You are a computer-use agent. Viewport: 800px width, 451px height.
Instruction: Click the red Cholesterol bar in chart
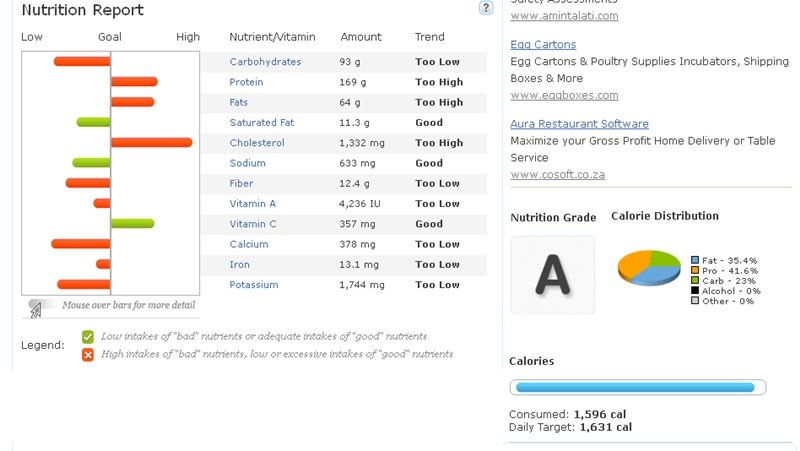[151, 143]
